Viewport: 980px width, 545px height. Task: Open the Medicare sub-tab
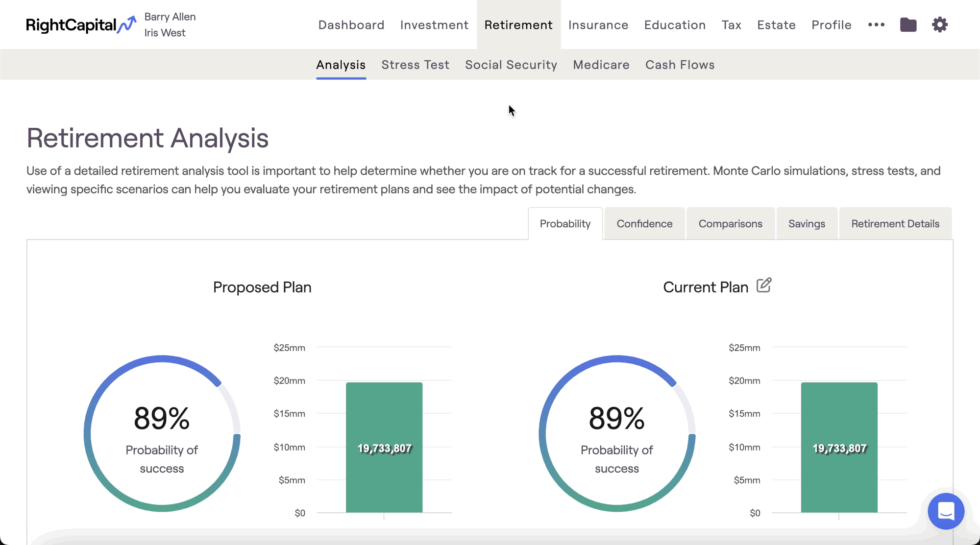click(601, 65)
